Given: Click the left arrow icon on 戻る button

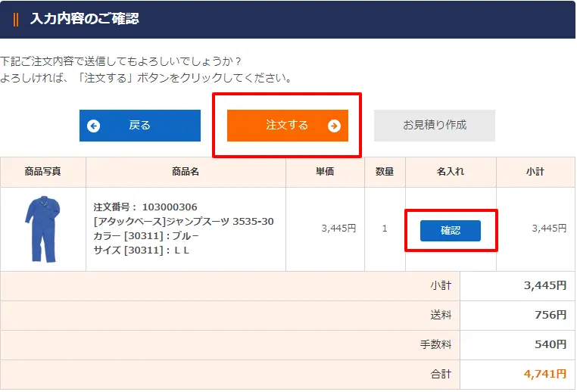Looking at the screenshot, I should tap(94, 126).
